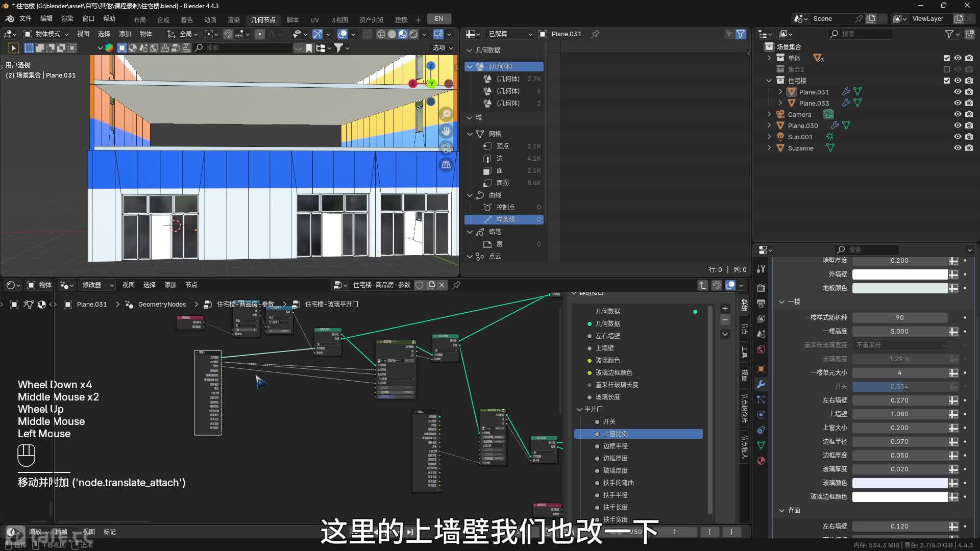980x551 pixels.
Task: Open the 文件 menu
Action: pyautogui.click(x=26, y=19)
